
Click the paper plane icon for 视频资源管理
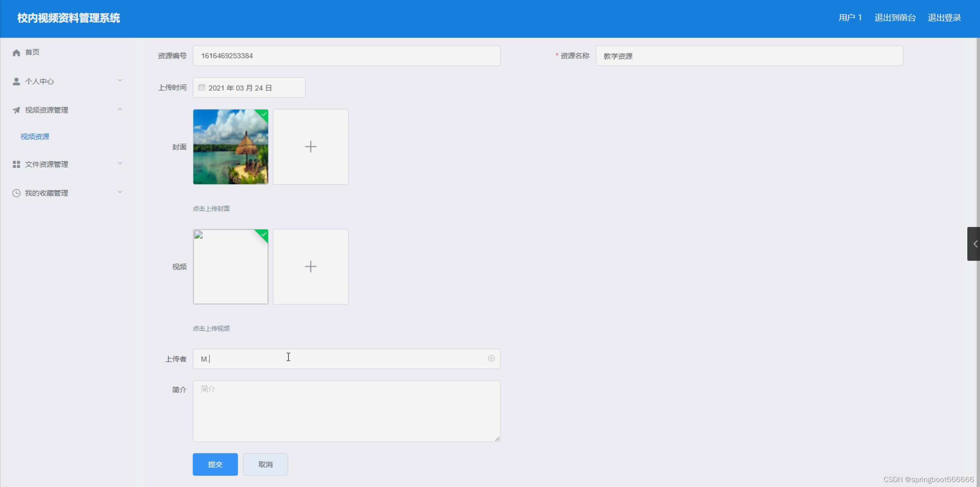[x=16, y=110]
